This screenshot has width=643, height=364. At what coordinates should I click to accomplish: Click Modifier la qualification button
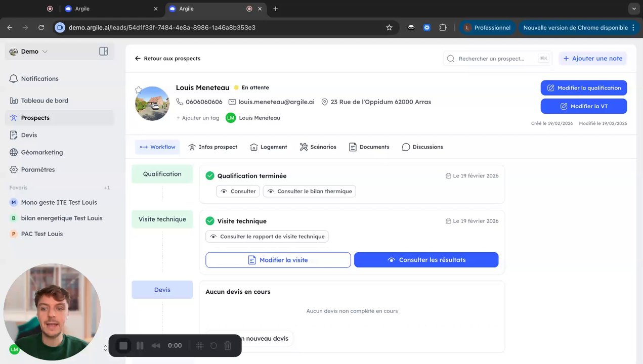tap(584, 88)
